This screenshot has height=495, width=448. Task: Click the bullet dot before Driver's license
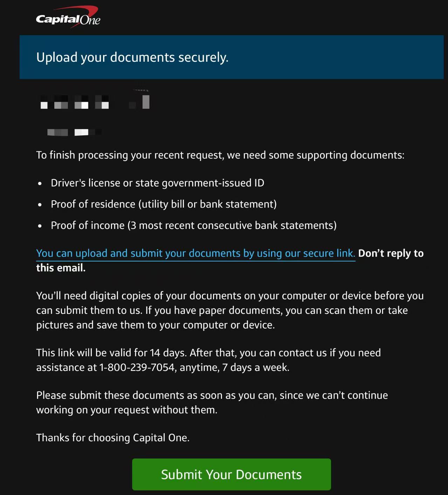click(40, 183)
